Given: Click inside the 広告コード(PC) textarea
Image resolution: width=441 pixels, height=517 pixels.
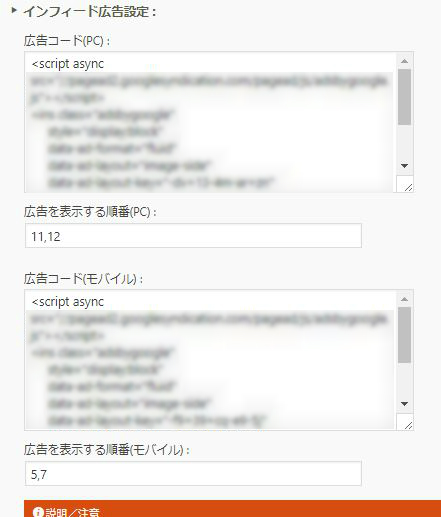Looking at the screenshot, I should (x=211, y=122).
